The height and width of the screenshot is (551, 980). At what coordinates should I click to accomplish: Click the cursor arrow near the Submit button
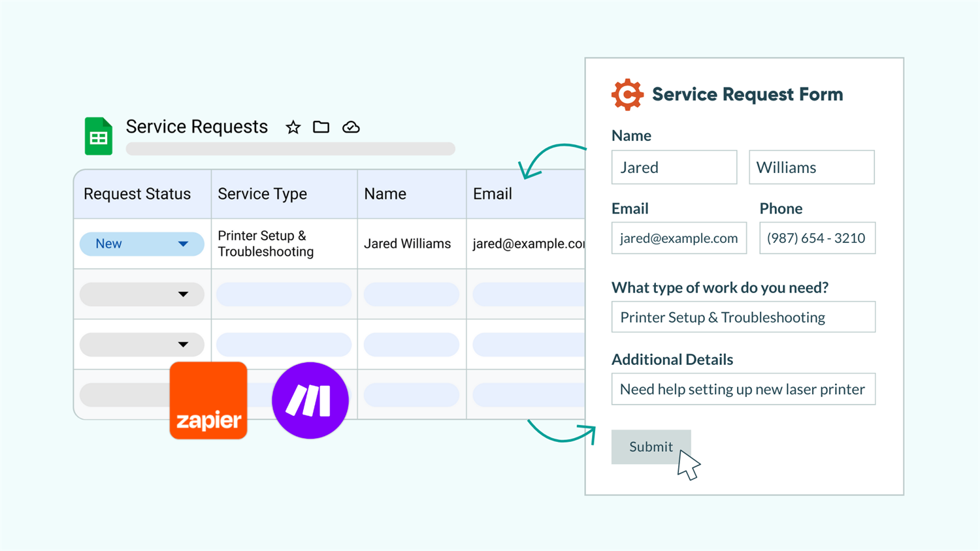coord(688,465)
